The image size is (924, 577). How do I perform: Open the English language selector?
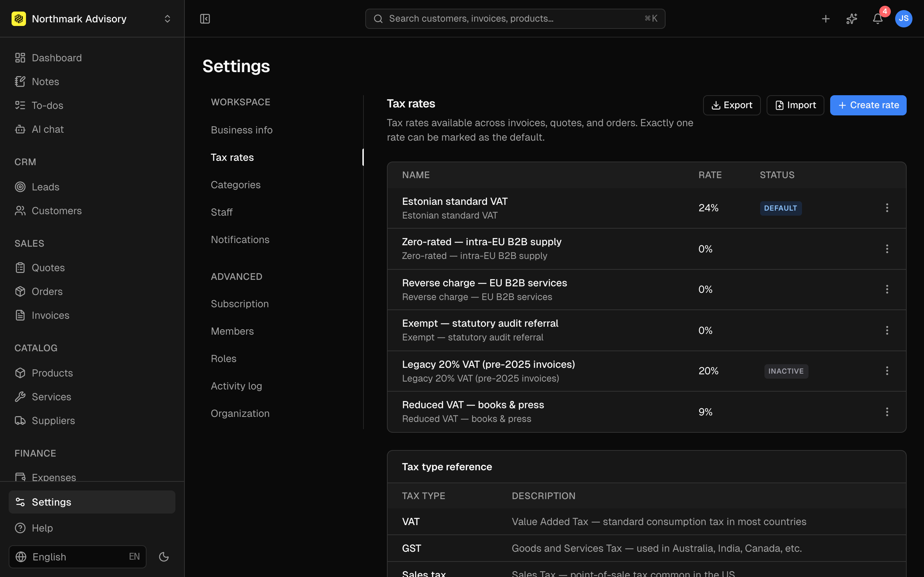click(x=78, y=557)
